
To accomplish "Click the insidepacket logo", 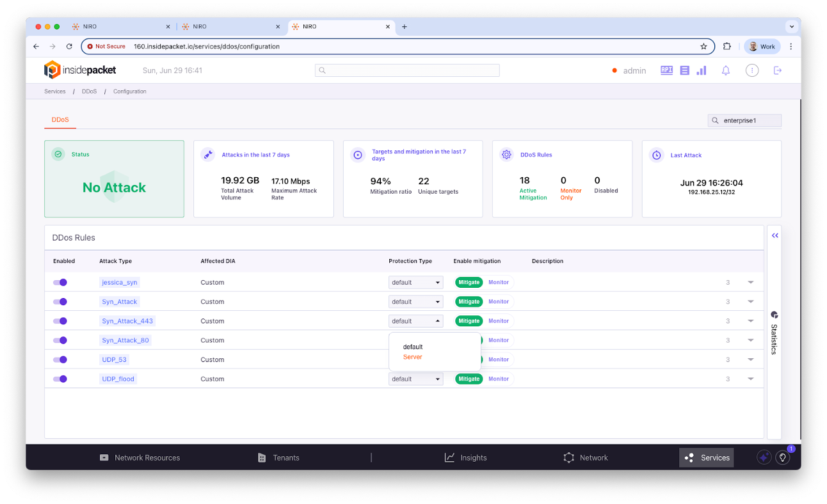I will (x=80, y=70).
